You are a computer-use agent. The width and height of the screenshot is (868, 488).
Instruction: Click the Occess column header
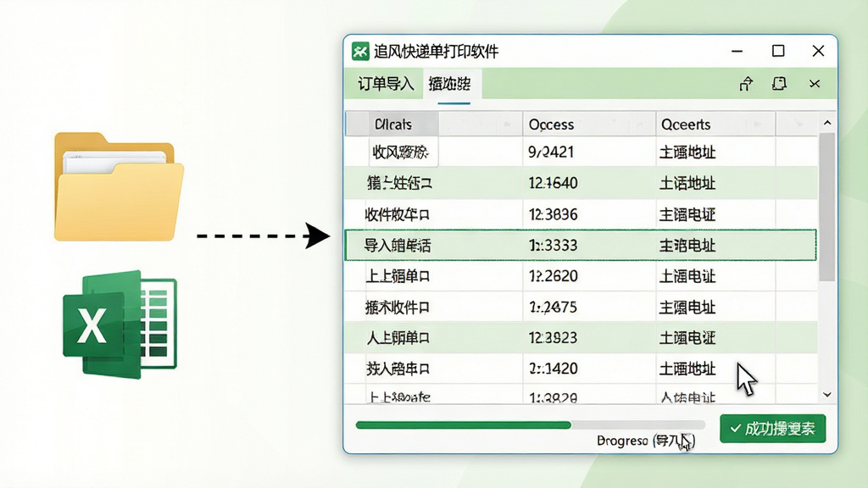[x=590, y=124]
